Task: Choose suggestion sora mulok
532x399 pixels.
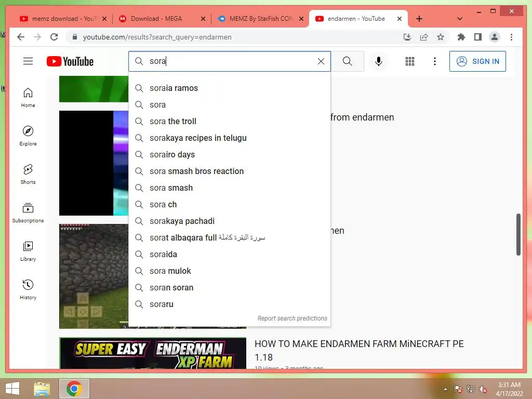Action: (x=229, y=271)
